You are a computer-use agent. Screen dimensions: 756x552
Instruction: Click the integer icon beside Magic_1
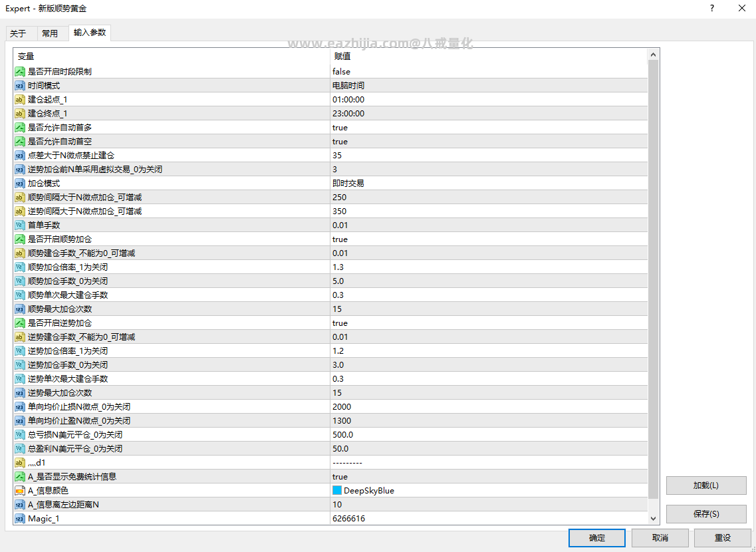coord(20,519)
